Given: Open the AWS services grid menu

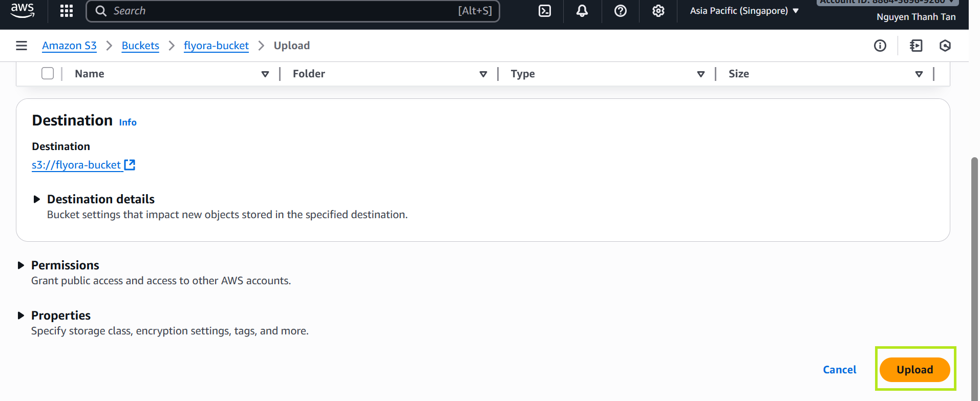Looking at the screenshot, I should tap(67, 11).
